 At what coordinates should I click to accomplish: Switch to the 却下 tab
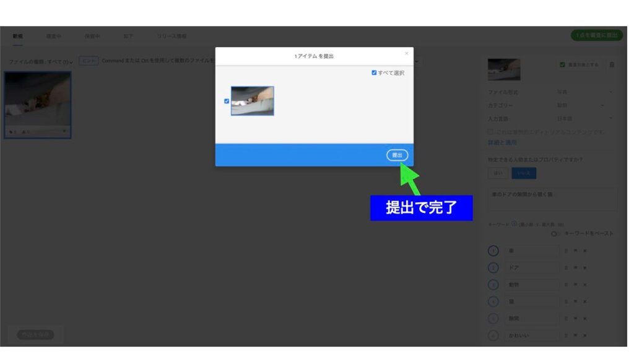tap(128, 37)
